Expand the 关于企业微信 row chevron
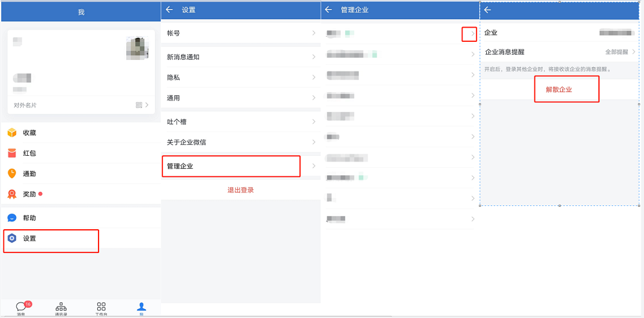The width and height of the screenshot is (644, 318). click(314, 142)
